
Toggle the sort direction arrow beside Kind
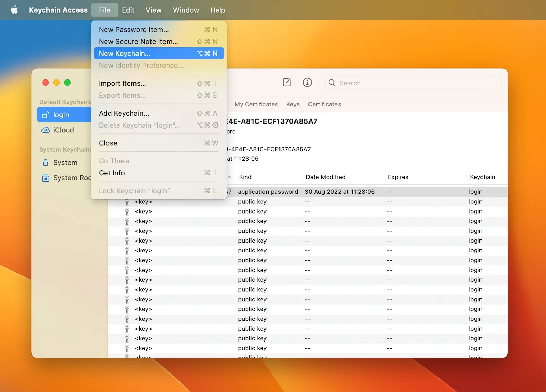(230, 177)
